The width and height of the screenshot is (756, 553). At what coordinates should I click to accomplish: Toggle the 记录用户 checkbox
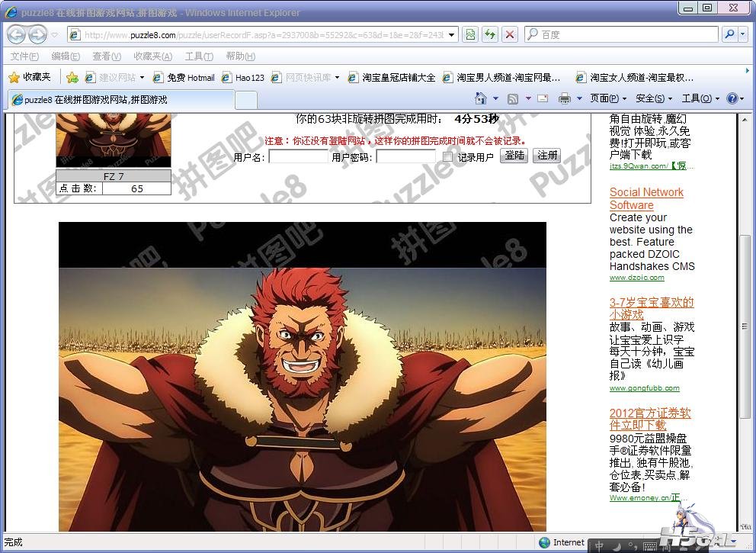coord(447,157)
